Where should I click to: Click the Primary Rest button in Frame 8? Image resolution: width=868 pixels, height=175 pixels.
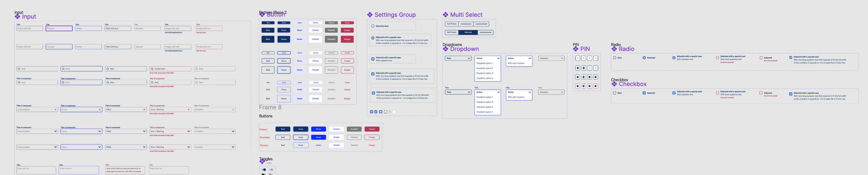tap(283, 129)
